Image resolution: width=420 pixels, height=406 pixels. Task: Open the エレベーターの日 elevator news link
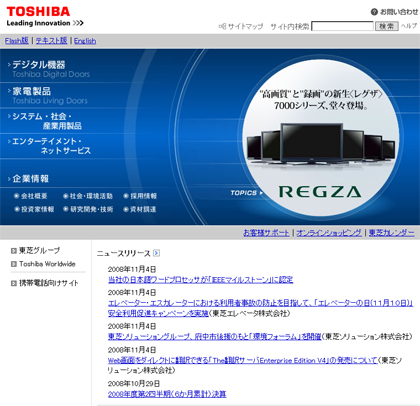pos(260,308)
